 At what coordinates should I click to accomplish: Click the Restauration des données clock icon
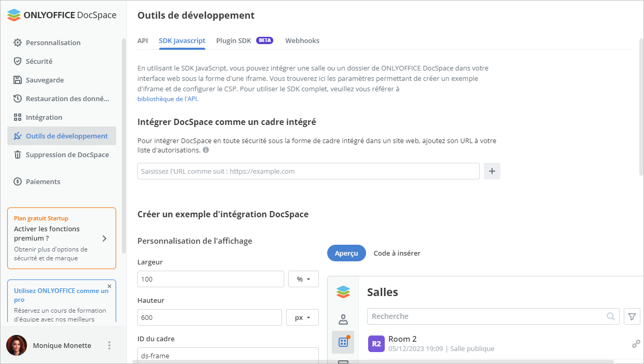(18, 99)
